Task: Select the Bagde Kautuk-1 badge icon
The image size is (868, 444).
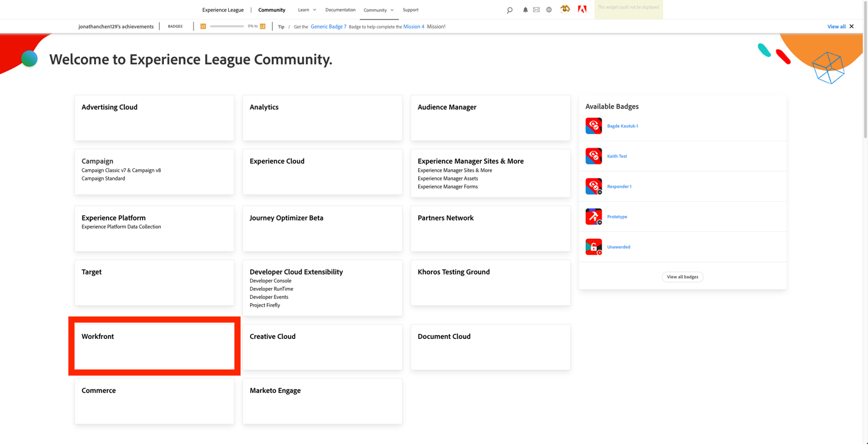Action: (593, 126)
